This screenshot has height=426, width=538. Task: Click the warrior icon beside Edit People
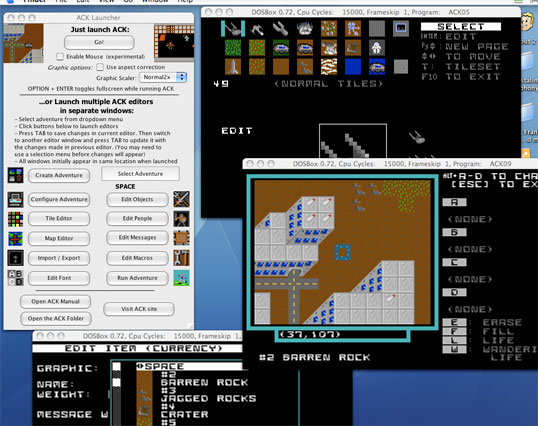pos(182,219)
